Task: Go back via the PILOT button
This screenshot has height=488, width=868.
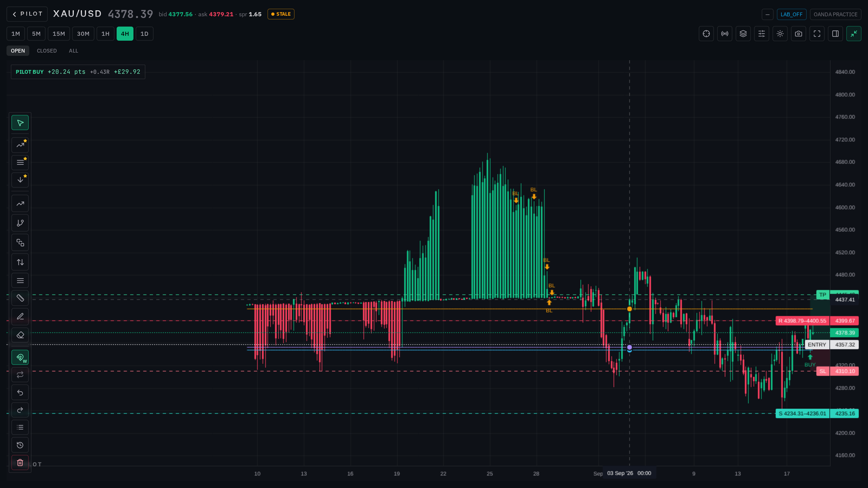Action: (27, 14)
